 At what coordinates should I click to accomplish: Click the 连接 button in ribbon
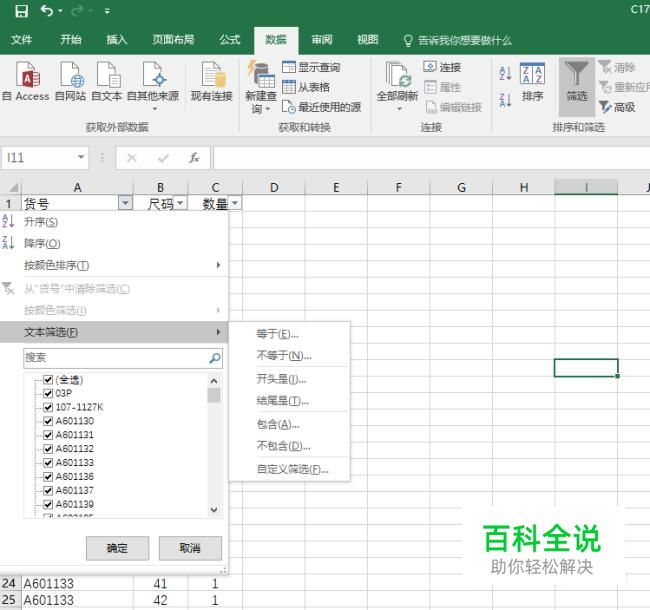442,67
